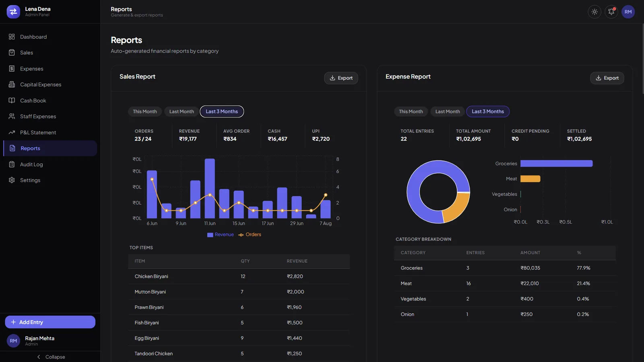
Task: Click the Meat category row
Action: point(505,284)
